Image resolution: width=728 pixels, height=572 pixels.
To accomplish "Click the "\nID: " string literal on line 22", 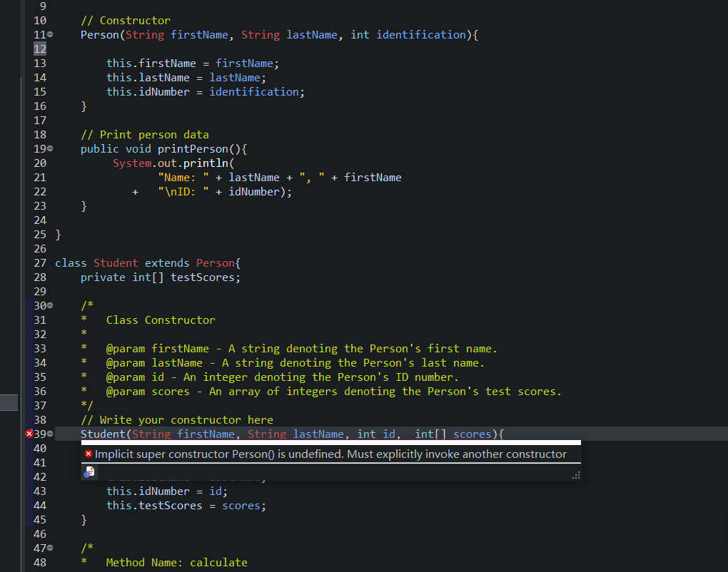I will click(183, 192).
